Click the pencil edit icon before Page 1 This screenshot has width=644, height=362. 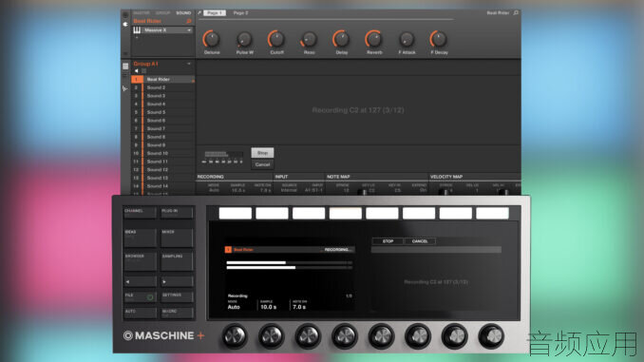[199, 12]
